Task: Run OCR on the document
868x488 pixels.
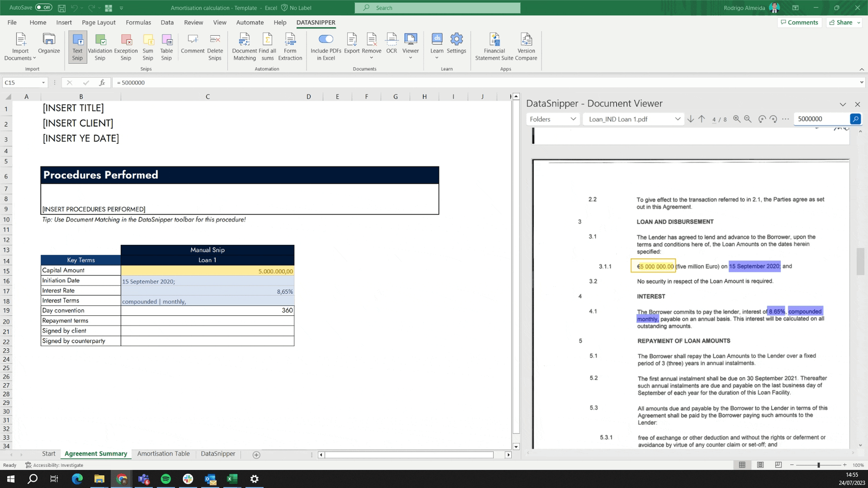Action: 391,46
